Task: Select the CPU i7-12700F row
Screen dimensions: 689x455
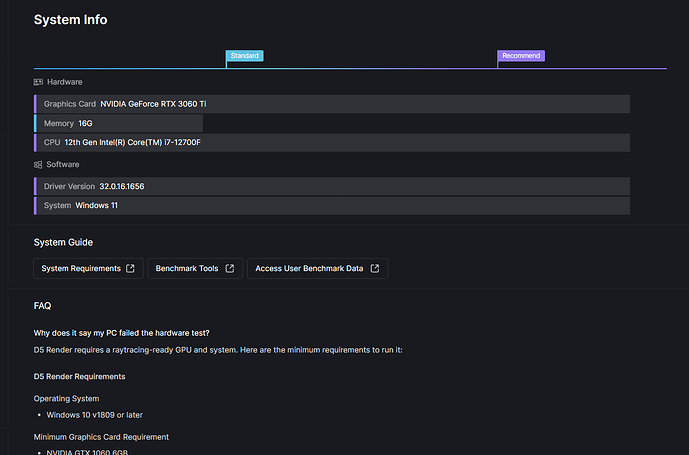Action: tap(332, 142)
